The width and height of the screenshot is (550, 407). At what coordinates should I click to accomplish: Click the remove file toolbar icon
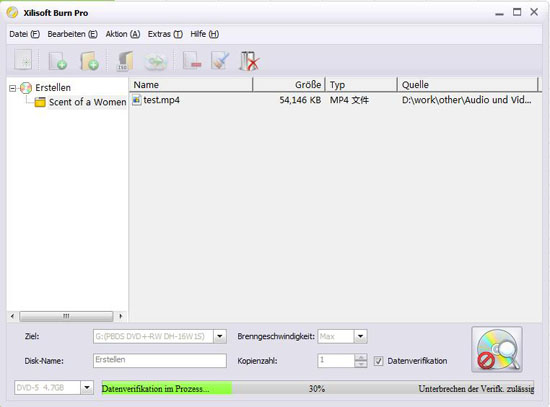click(x=192, y=60)
